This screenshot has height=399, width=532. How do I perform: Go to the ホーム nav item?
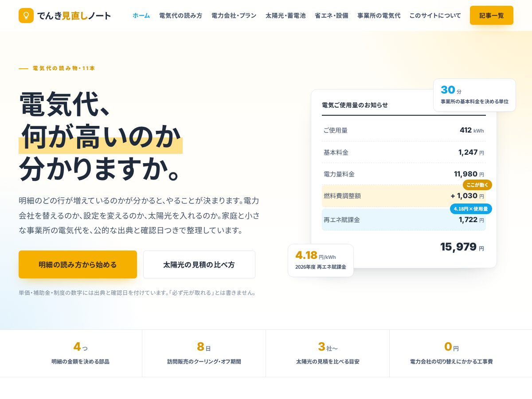(x=141, y=16)
